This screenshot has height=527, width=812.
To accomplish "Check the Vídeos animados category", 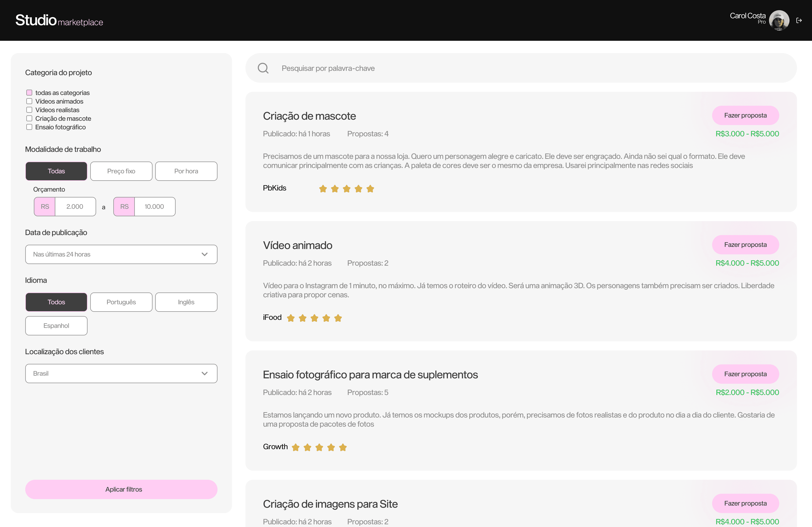I will click(29, 101).
